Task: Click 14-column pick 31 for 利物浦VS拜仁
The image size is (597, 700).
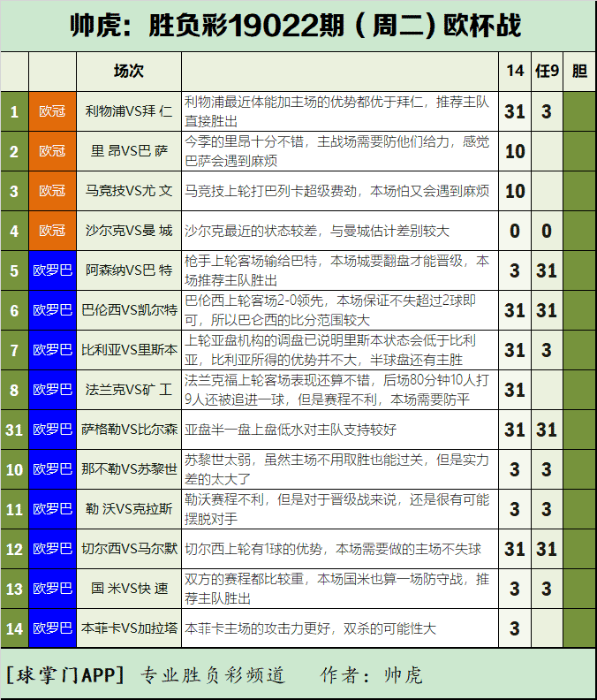Action: point(515,111)
